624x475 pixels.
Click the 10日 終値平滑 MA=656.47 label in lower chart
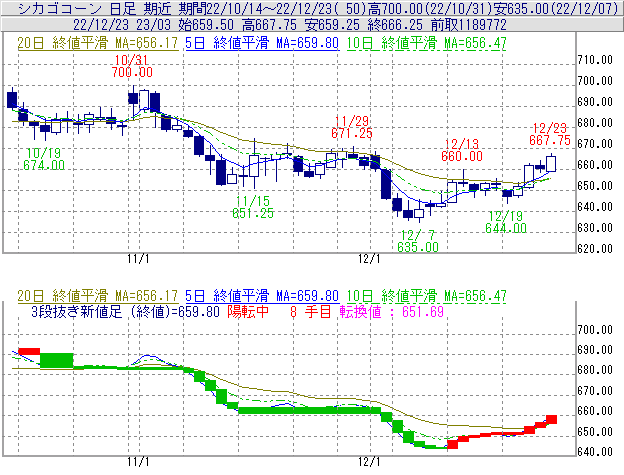[426, 296]
